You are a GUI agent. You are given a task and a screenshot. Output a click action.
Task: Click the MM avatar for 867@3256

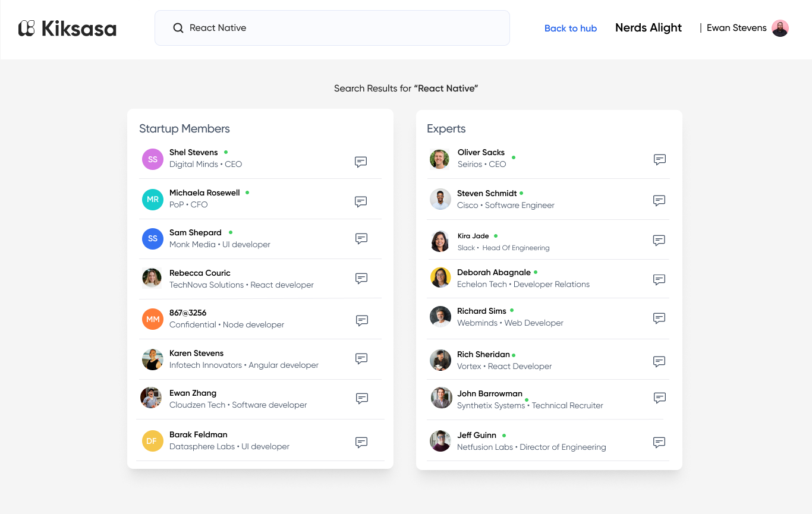point(153,319)
